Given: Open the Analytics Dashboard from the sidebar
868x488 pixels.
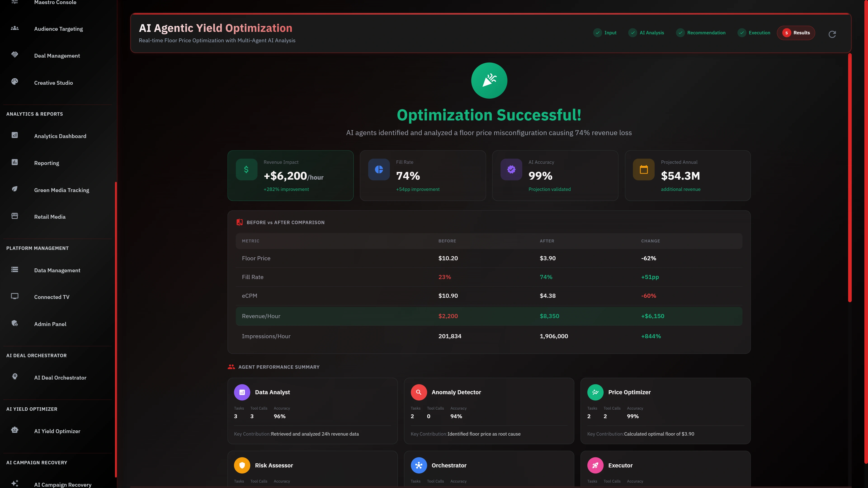Looking at the screenshot, I should pos(60,136).
